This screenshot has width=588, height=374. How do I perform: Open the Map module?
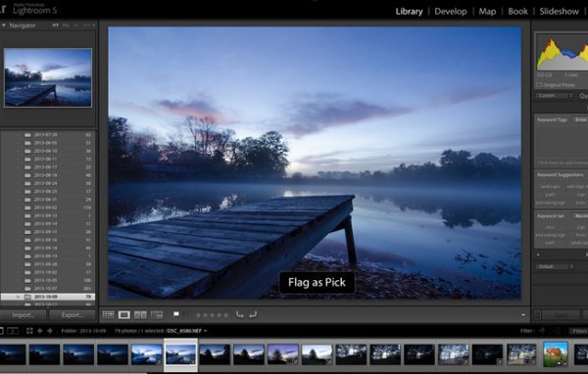point(487,11)
